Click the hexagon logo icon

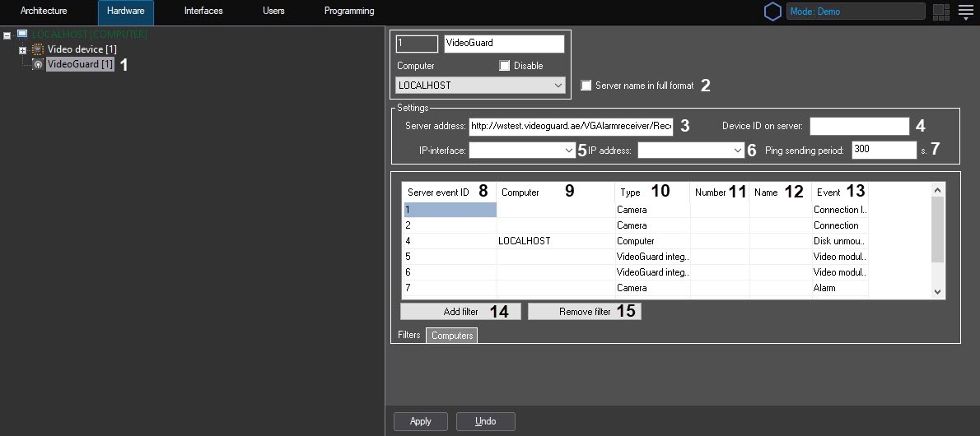[772, 12]
